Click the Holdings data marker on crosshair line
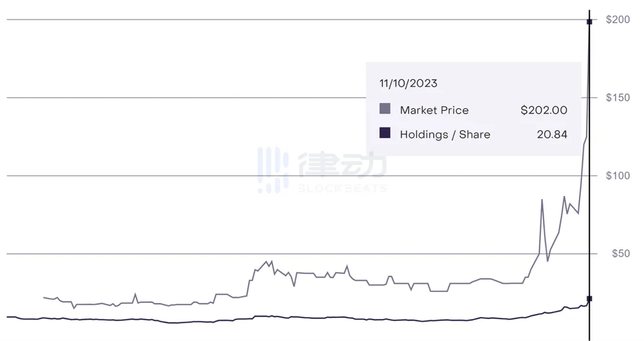 (589, 298)
